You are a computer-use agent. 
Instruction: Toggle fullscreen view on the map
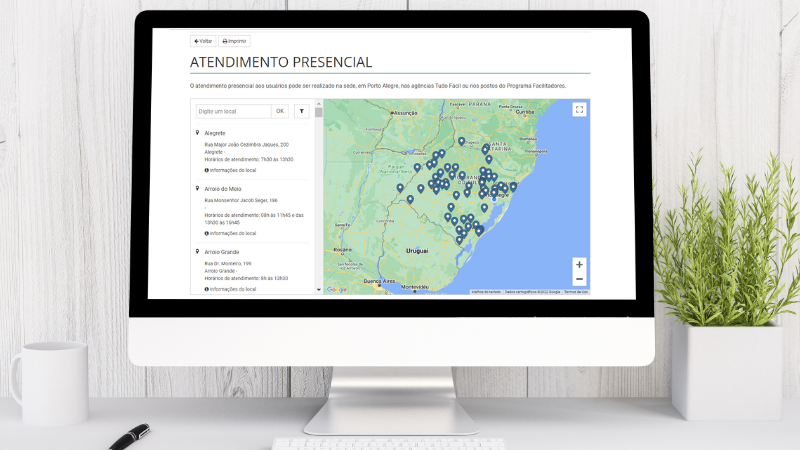(579, 110)
